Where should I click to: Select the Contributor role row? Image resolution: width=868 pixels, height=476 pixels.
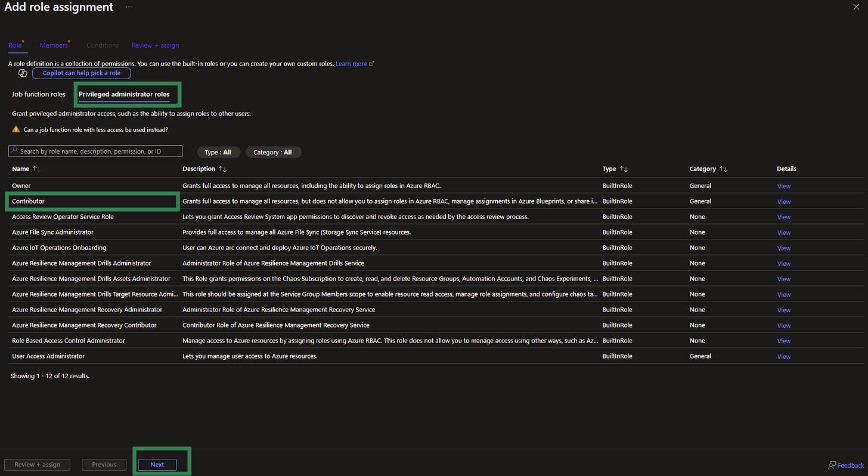click(x=436, y=201)
